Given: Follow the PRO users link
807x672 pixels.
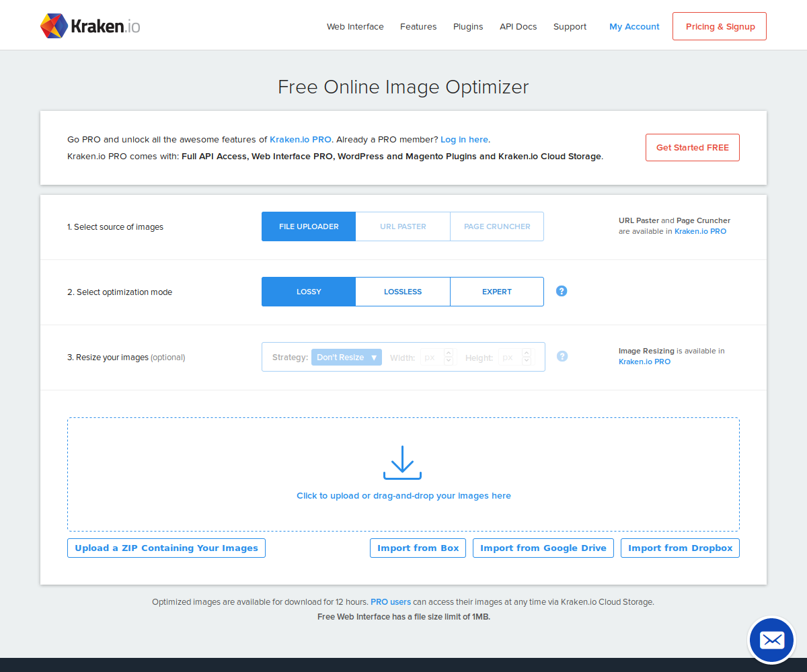Looking at the screenshot, I should [x=391, y=602].
